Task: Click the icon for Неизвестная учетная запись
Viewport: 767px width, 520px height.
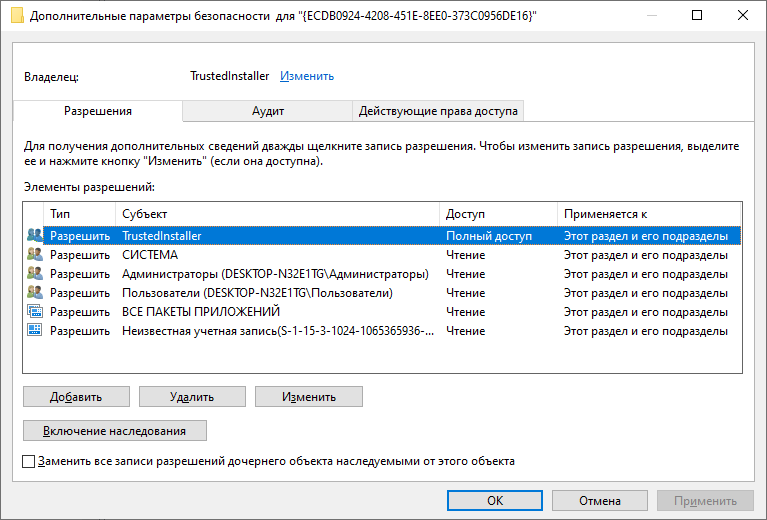Action: click(35, 331)
